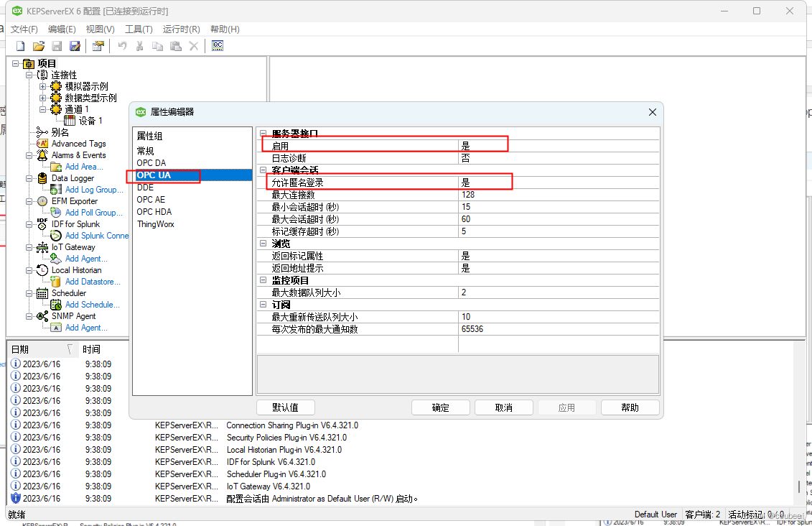Click the SNMP Agent icon
The width and height of the screenshot is (812, 526).
[42, 316]
